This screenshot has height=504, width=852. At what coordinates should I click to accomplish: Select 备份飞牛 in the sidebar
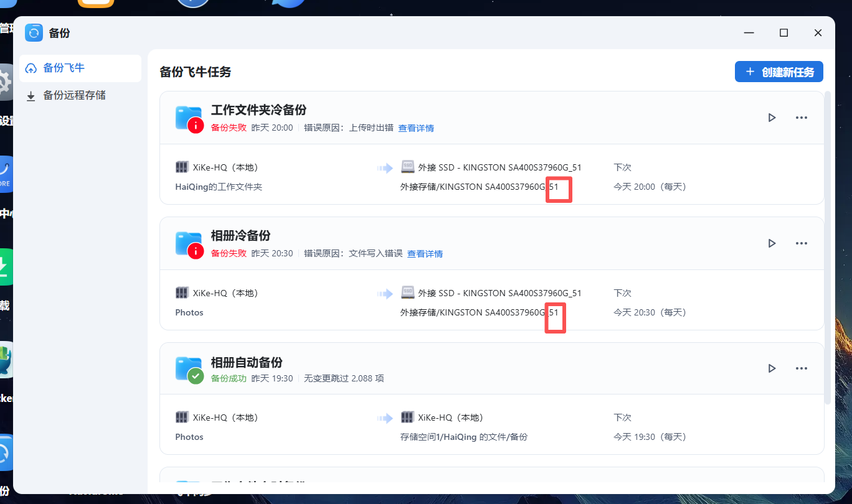pyautogui.click(x=80, y=68)
